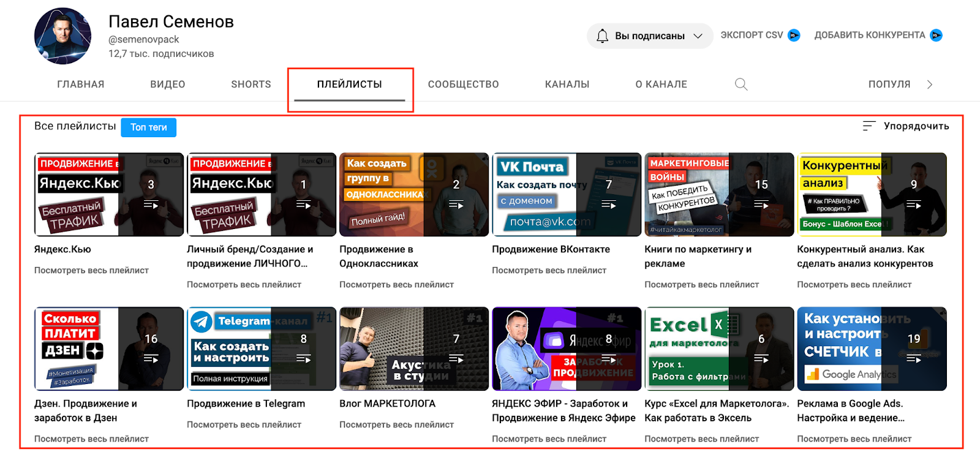Click the channel search magnifier icon
980x452 pixels.
pos(741,85)
